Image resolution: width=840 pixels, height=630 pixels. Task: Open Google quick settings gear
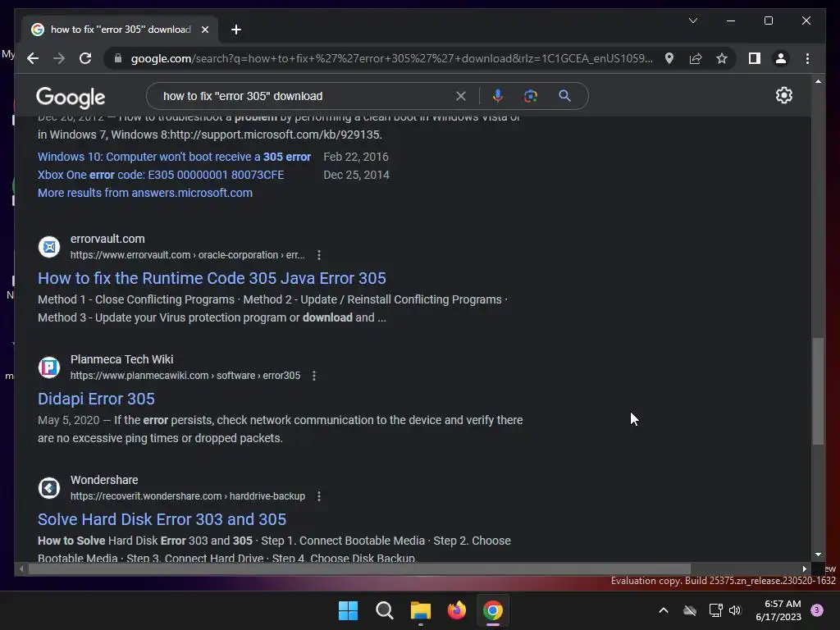[x=783, y=95]
